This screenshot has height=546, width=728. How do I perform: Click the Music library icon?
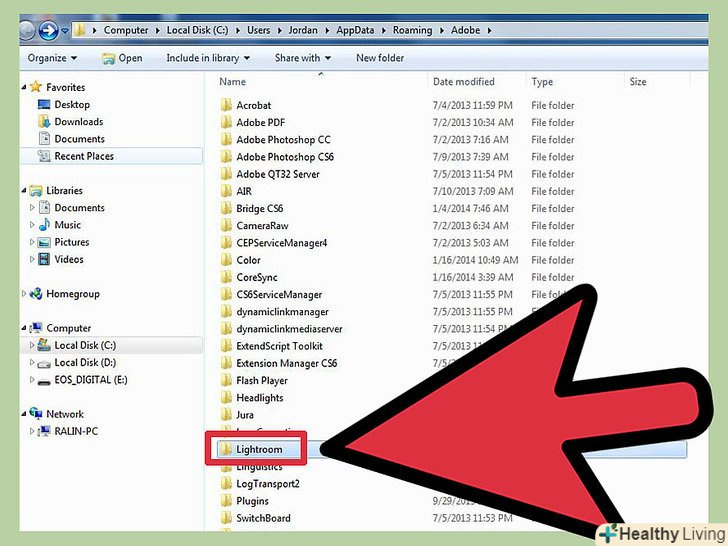click(x=44, y=225)
